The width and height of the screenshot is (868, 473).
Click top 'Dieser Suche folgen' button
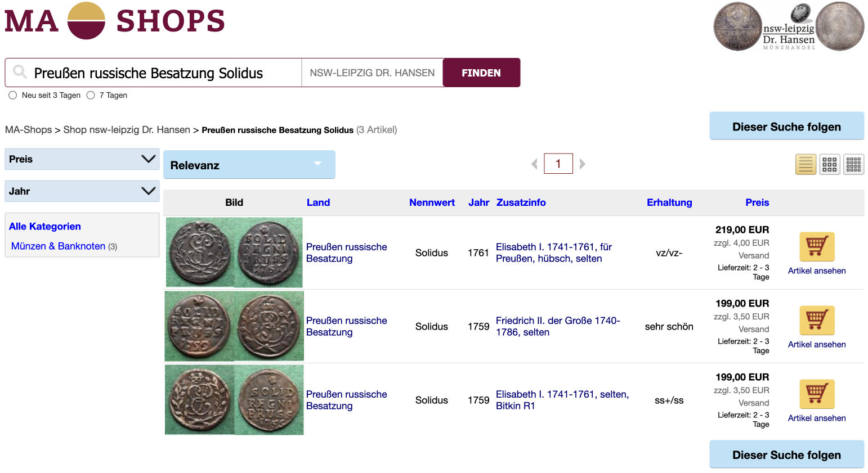click(x=787, y=126)
